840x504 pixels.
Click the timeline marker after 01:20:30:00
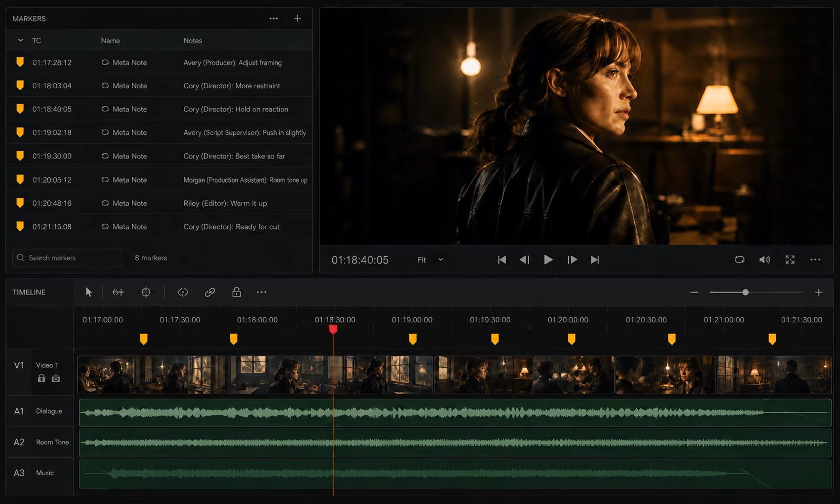(671, 339)
